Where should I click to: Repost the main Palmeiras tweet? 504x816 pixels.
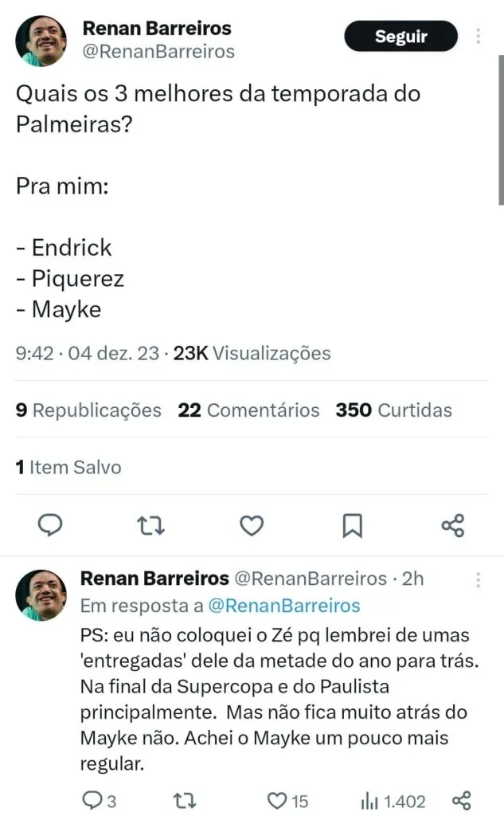(150, 525)
